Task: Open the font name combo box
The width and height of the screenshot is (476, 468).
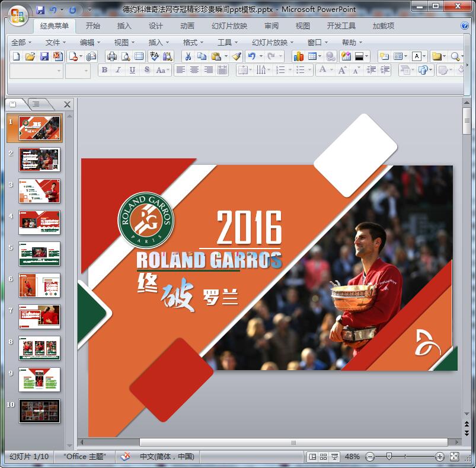Action: pos(36,71)
